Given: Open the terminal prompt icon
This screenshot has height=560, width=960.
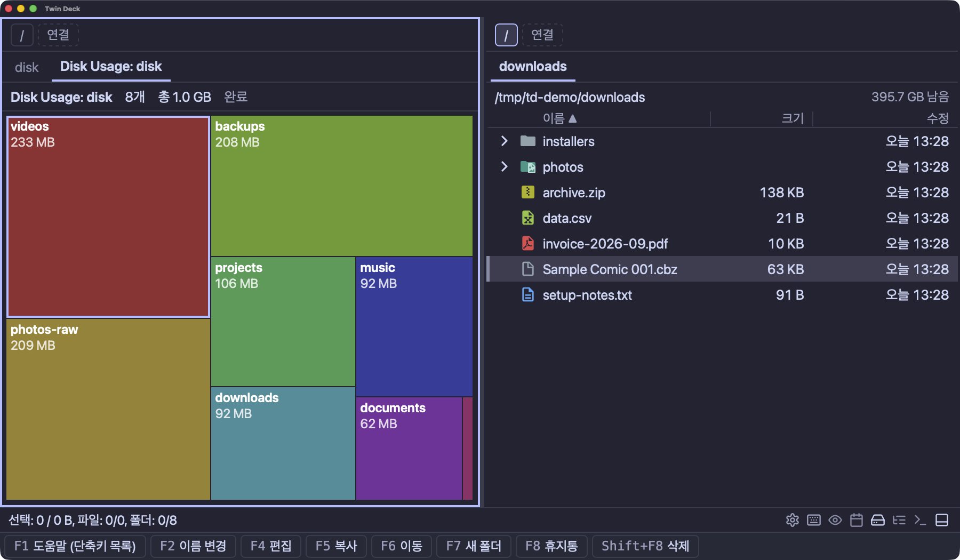Looking at the screenshot, I should click(921, 520).
